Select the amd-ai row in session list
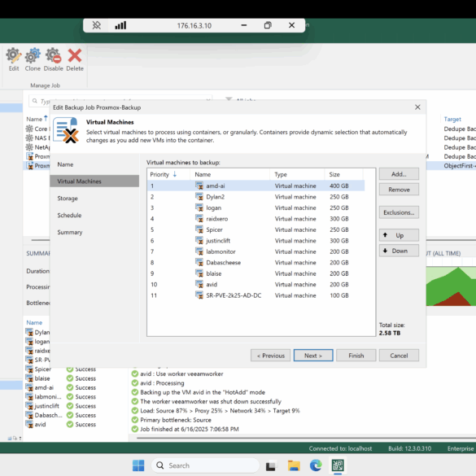476x476 pixels. point(61,387)
